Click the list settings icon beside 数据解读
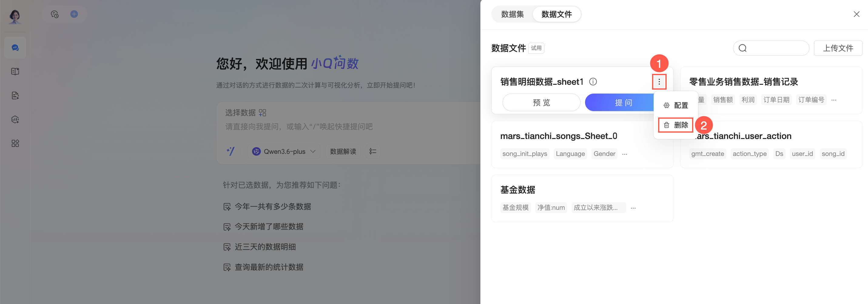Viewport: 868px width, 304px height. coord(373,151)
